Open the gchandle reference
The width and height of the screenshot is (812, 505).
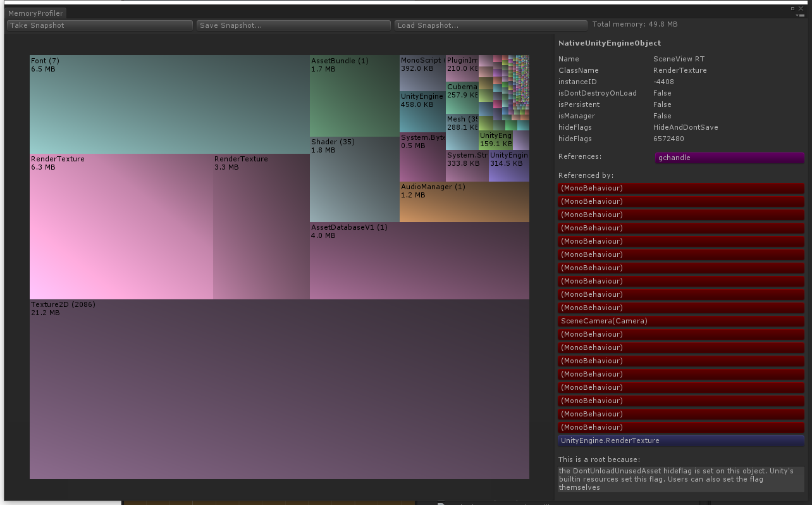pos(729,158)
